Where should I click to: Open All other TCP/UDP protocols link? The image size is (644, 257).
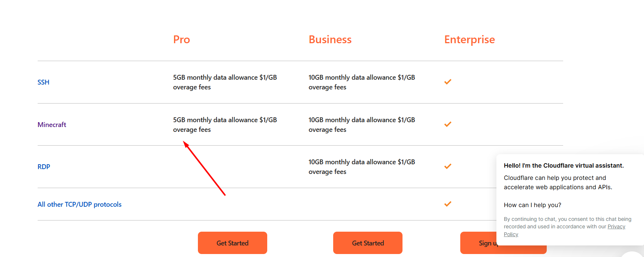[79, 204]
